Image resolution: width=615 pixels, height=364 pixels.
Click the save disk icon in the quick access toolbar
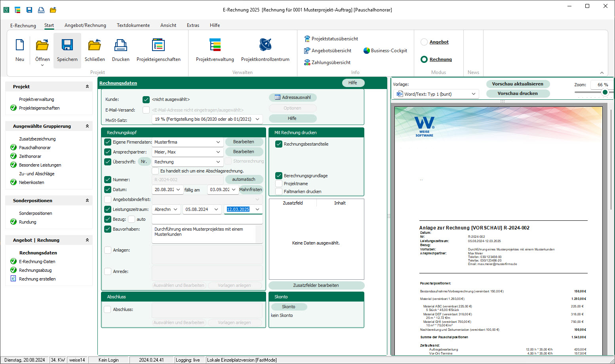click(x=29, y=10)
